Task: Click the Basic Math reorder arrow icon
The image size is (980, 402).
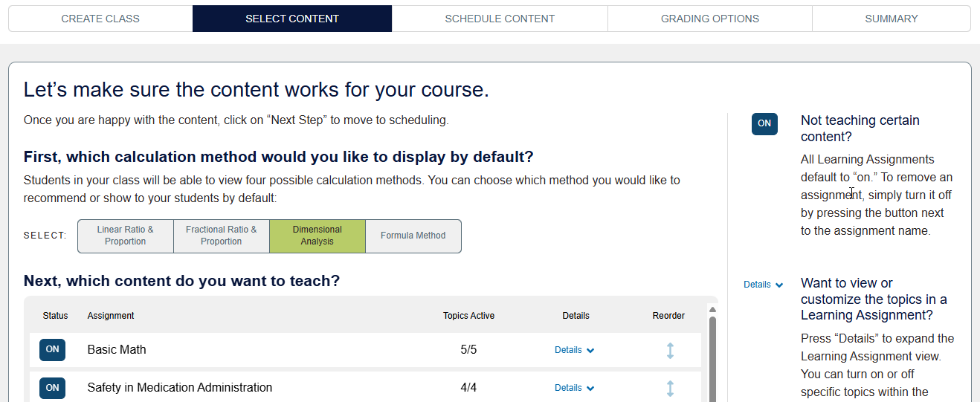Action: 670,350
